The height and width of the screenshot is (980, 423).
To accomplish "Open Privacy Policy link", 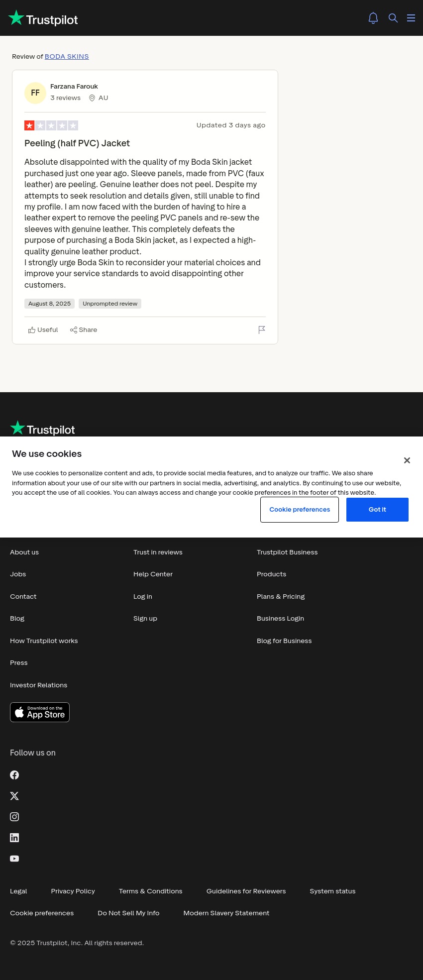I will click(x=73, y=891).
